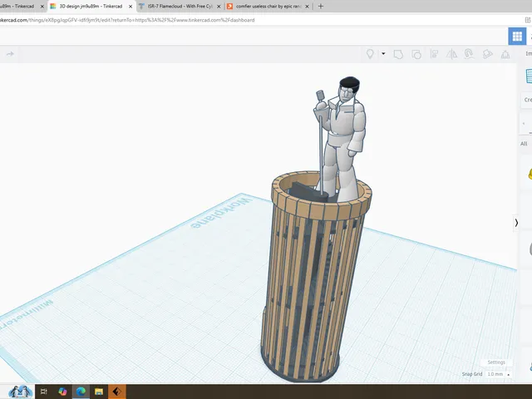Open the Snap Grid value dropdown
532x399 pixels.
499,374
